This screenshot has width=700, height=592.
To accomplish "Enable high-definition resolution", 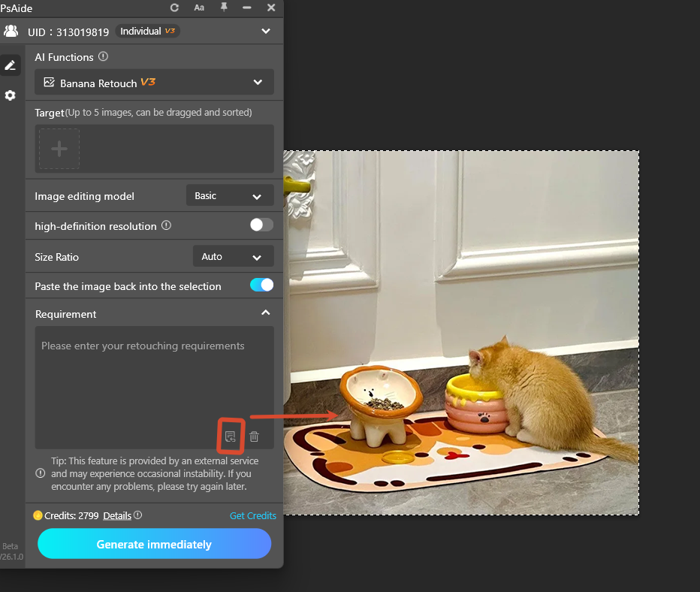I will pos(261,225).
